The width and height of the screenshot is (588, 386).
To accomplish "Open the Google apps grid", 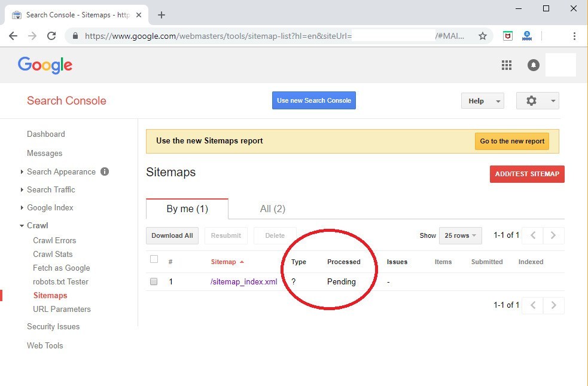I will [507, 65].
